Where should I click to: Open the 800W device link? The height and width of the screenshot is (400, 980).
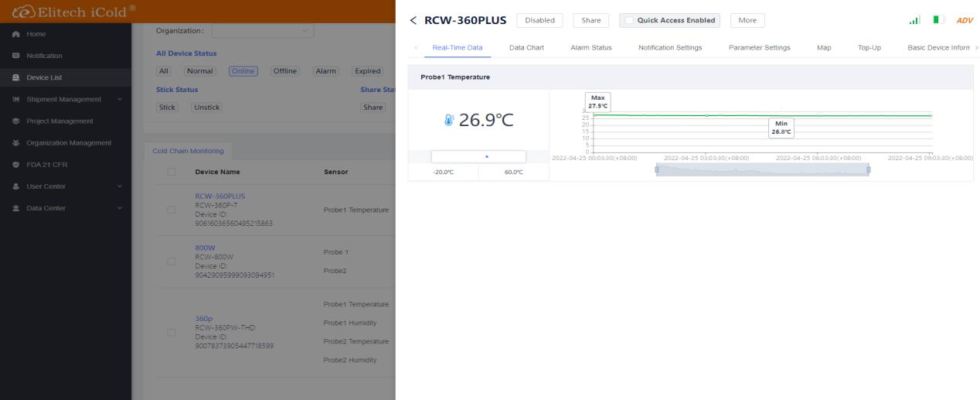[206, 248]
